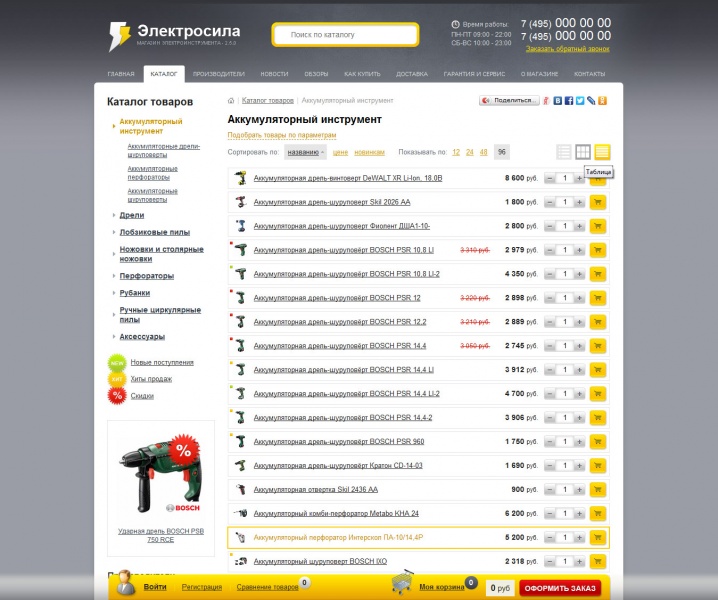This screenshot has width=718, height=600.
Task: Increase quantity for Skil 2026 AA
Action: point(579,202)
